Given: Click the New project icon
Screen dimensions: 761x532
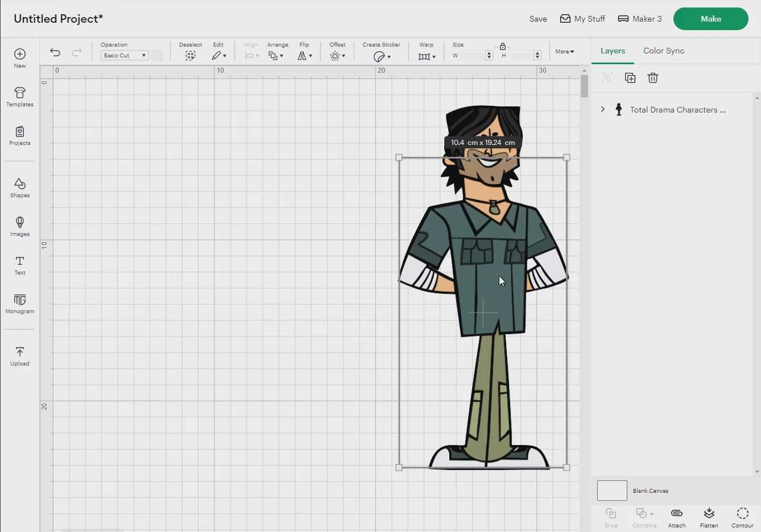Looking at the screenshot, I should tap(20, 58).
